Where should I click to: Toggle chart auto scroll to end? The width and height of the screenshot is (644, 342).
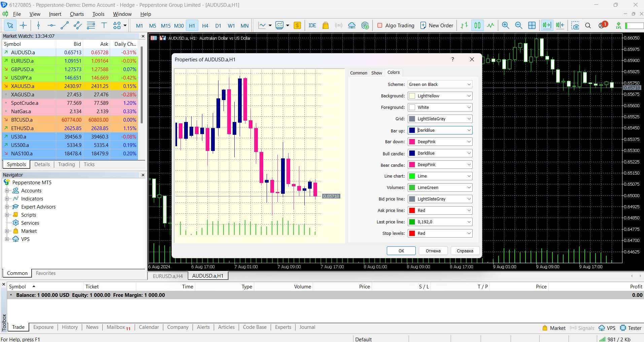[547, 25]
